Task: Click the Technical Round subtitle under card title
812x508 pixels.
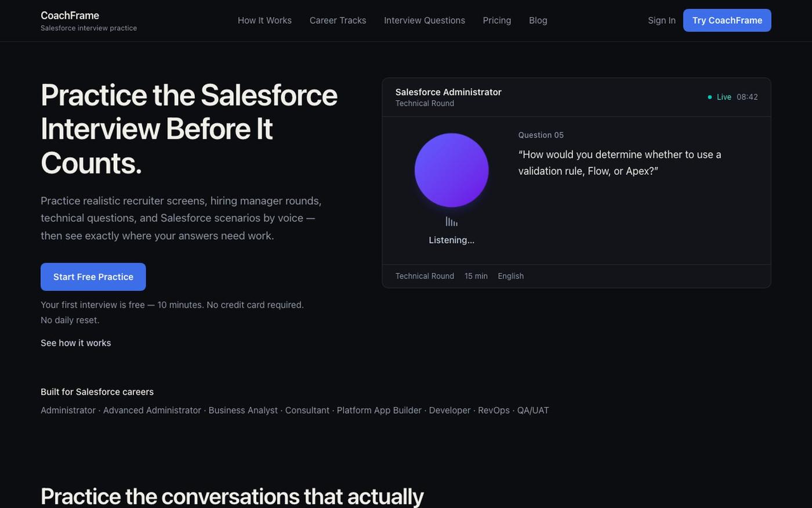Action: [x=425, y=103]
